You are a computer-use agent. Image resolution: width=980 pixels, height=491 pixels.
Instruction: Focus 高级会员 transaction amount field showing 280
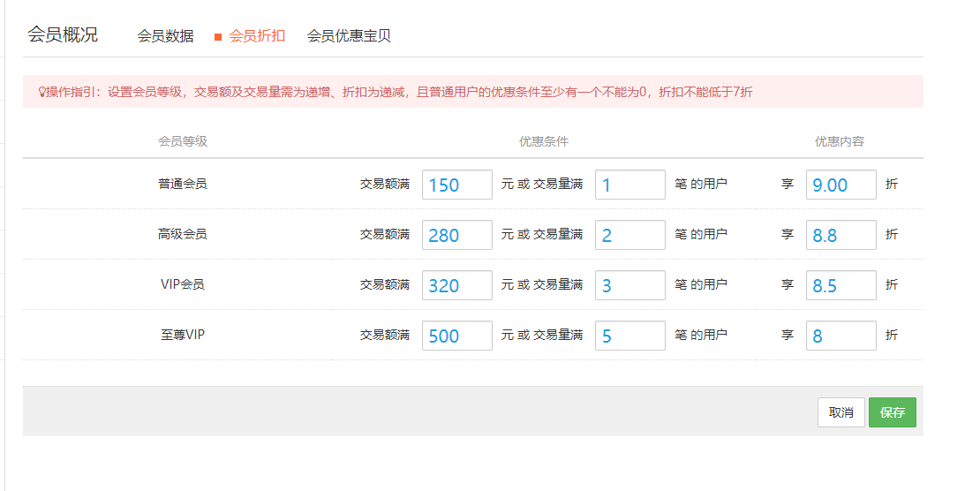[x=456, y=235]
